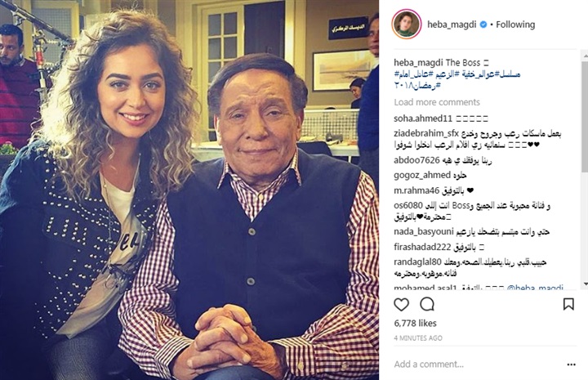This screenshot has width=588, height=380.
Task: Load more comments
Action: 437,102
